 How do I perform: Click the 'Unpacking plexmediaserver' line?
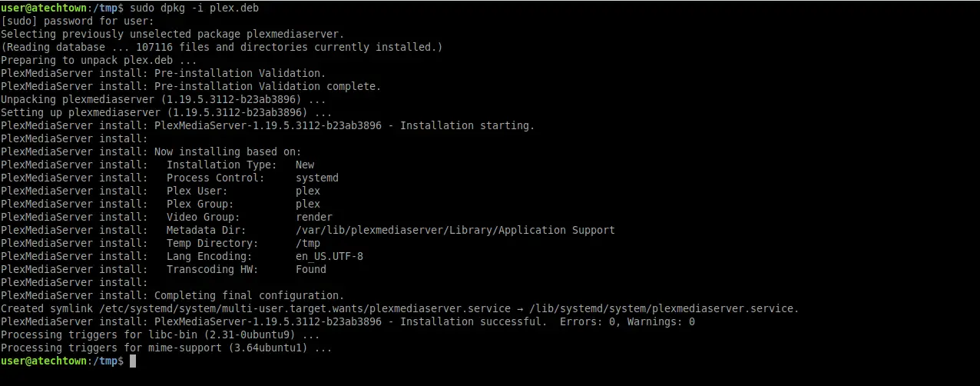pyautogui.click(x=164, y=99)
